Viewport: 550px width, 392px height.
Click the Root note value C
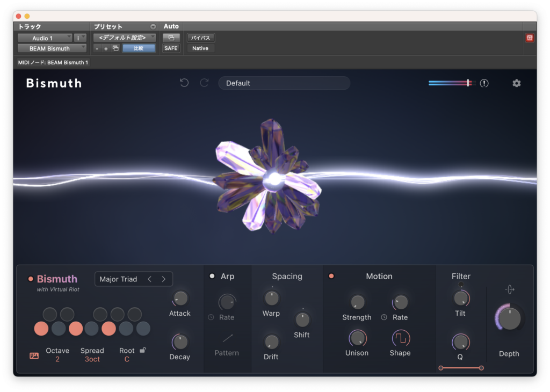pyautogui.click(x=127, y=359)
